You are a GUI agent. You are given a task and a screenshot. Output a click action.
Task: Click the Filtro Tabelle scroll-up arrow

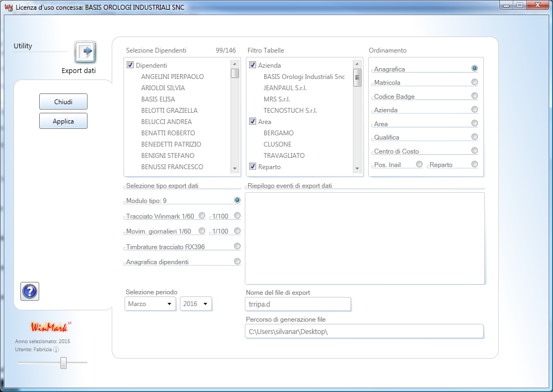pyautogui.click(x=357, y=64)
